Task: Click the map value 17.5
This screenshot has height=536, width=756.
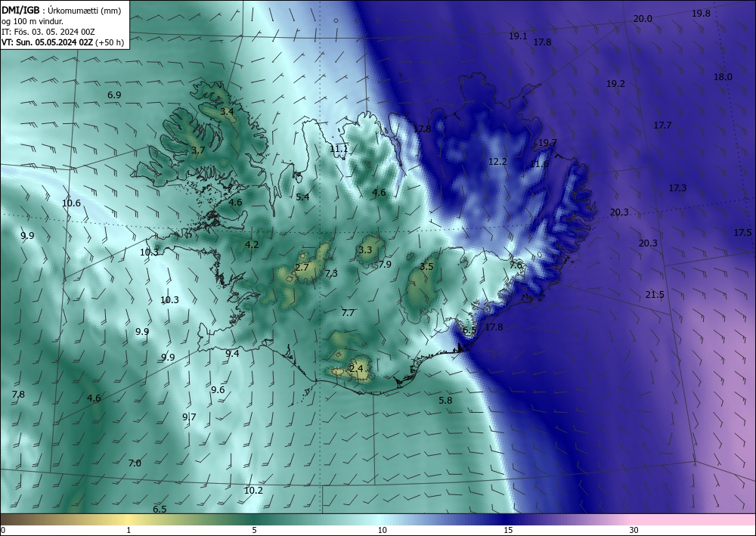Action: tap(742, 232)
